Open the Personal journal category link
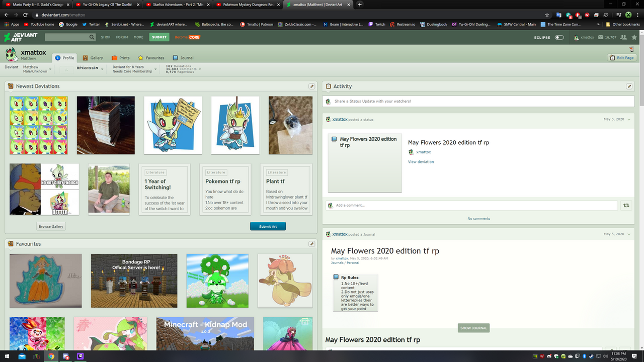Viewport: 644px width, 362px height. coord(353,262)
